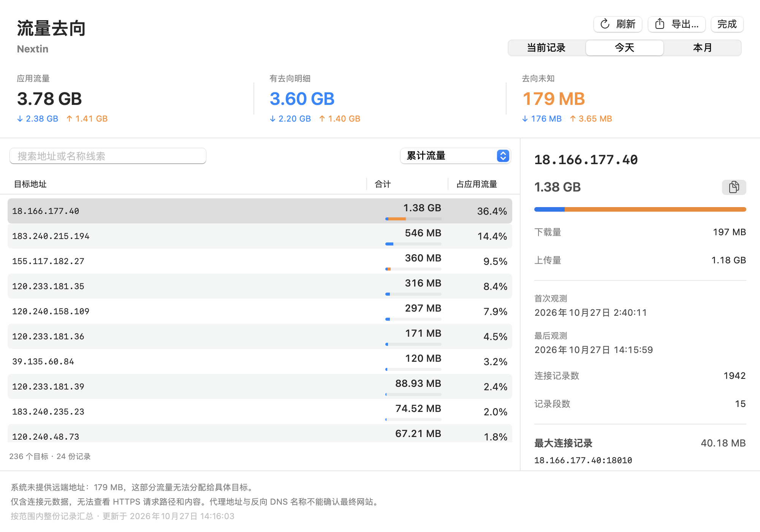The width and height of the screenshot is (760, 532).
Task: Select row 18.166.177.40
Action: 260,211
